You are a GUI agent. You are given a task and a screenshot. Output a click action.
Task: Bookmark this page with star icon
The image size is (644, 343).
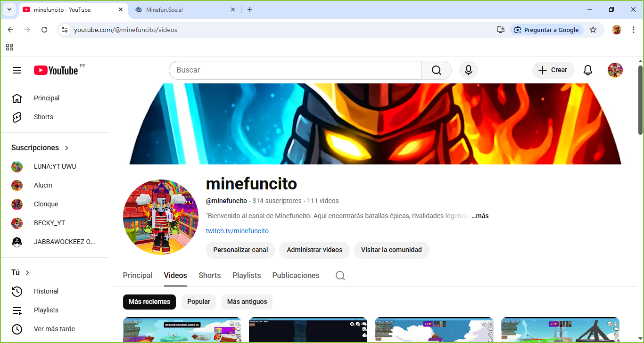(593, 30)
